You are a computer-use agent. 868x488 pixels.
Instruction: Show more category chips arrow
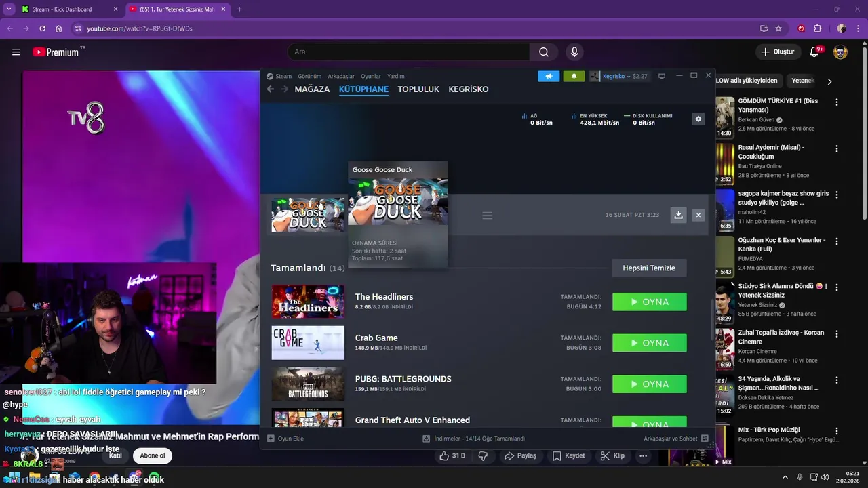tap(829, 81)
